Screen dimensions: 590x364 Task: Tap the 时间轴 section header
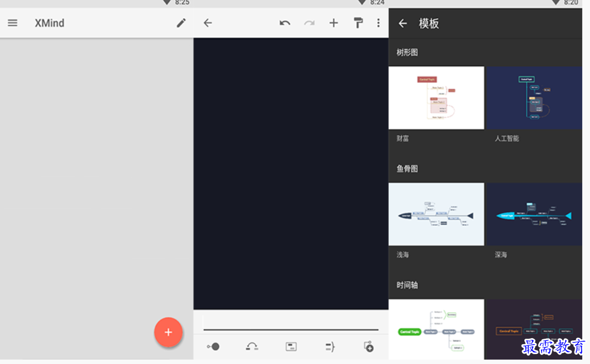[406, 285]
